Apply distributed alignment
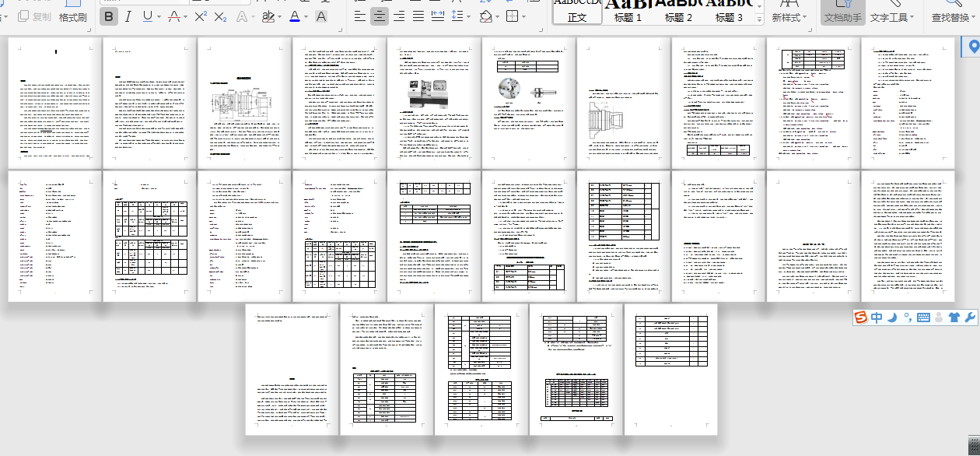This screenshot has width=980, height=456. [x=438, y=16]
